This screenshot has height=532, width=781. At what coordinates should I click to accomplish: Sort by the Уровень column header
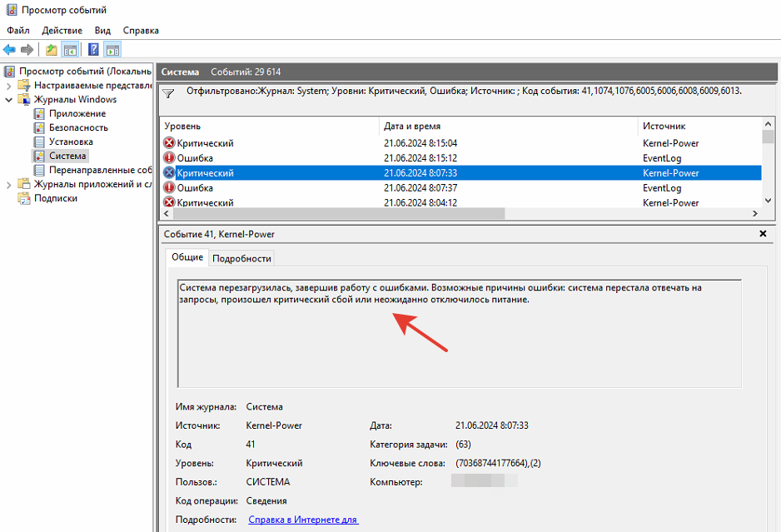tap(270, 126)
